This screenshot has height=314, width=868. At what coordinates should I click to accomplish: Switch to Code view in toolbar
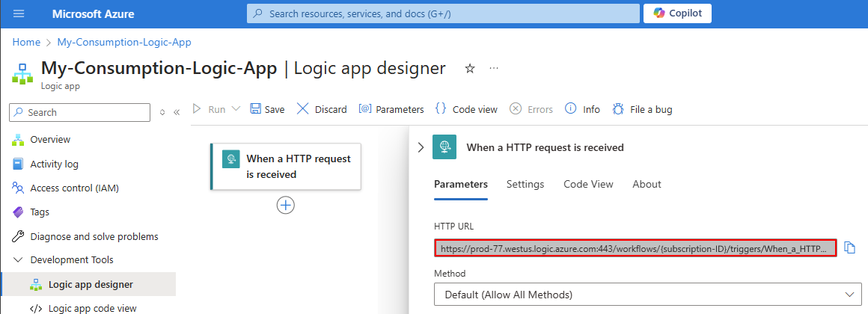pos(466,109)
